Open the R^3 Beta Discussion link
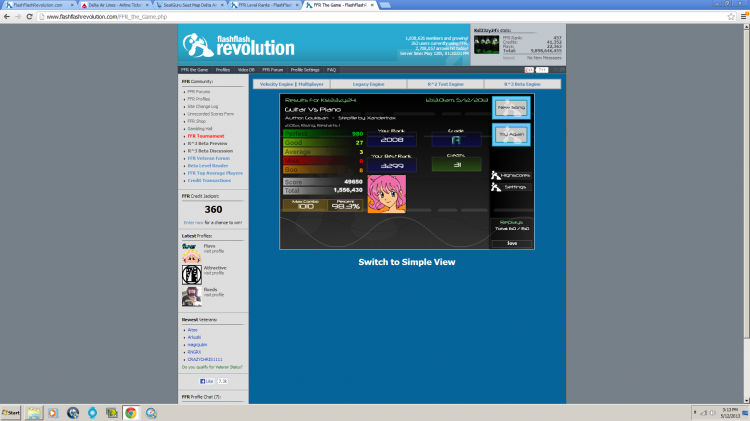The height and width of the screenshot is (421, 750). coord(210,151)
